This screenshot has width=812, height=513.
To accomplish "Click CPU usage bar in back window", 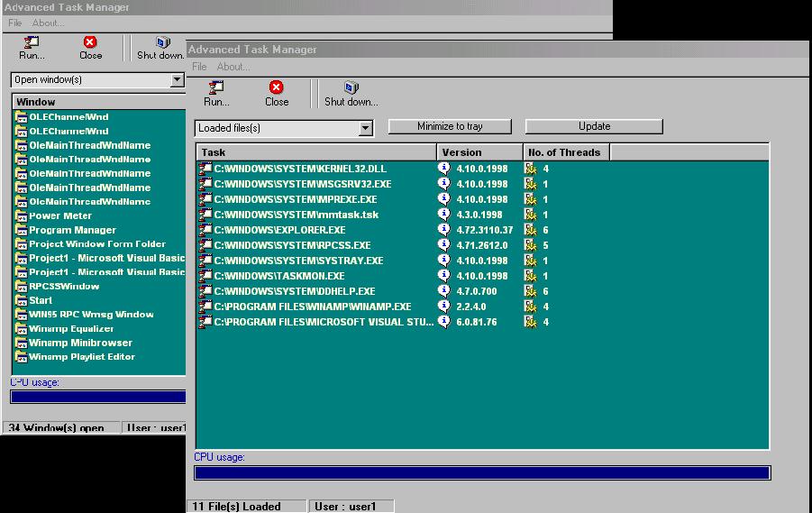I will [x=98, y=397].
